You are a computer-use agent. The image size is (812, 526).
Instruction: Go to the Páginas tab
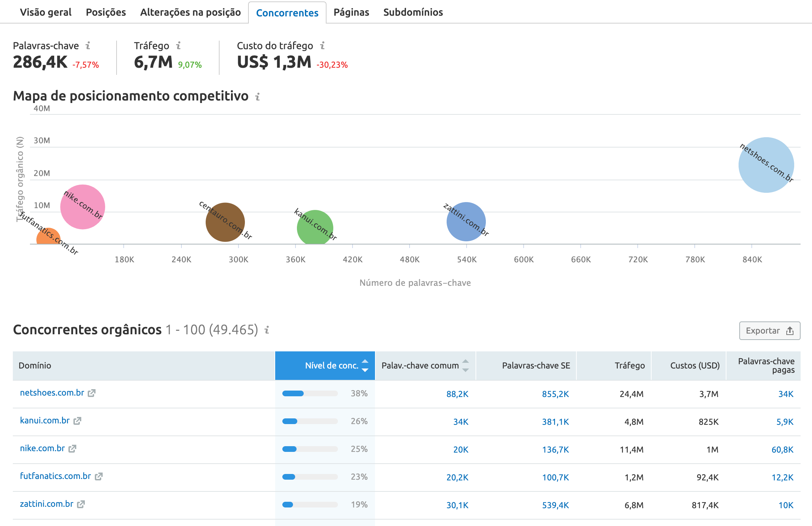point(351,12)
